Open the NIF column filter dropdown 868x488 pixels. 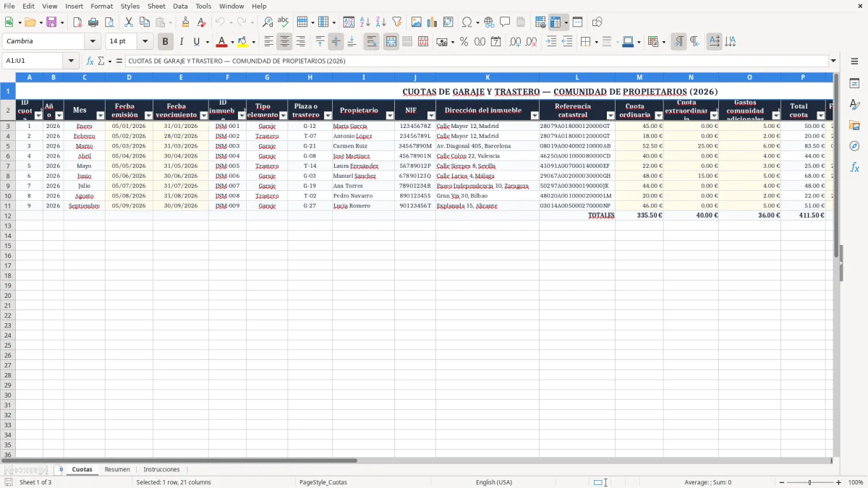(x=431, y=116)
